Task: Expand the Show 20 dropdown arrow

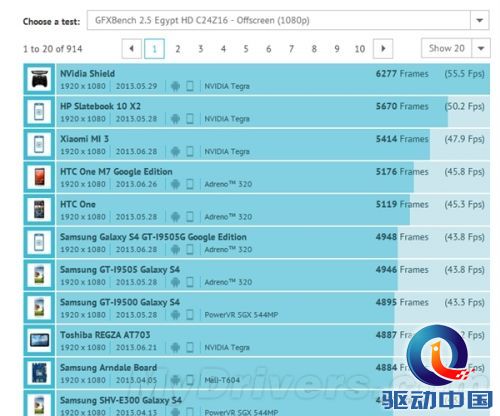Action: (x=481, y=48)
